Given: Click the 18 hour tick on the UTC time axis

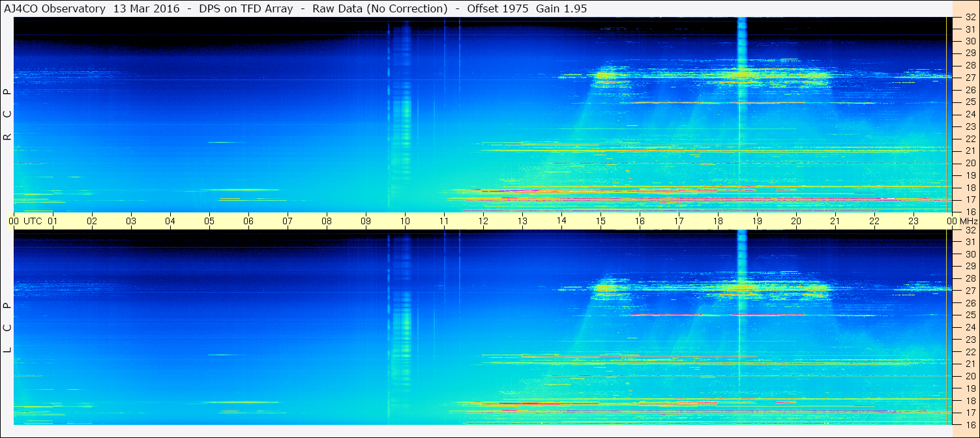Looking at the screenshot, I should point(718,221).
